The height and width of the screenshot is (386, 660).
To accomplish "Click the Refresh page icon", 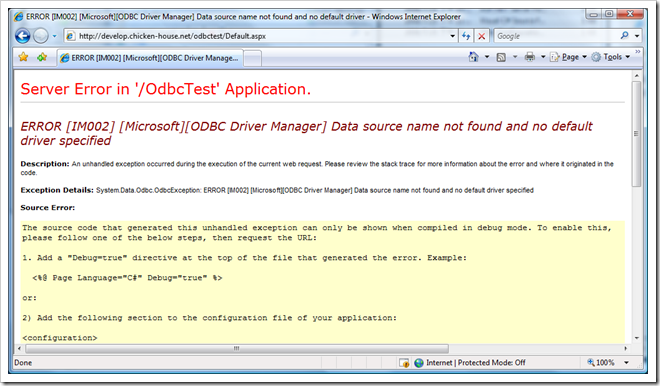I will pyautogui.click(x=466, y=36).
